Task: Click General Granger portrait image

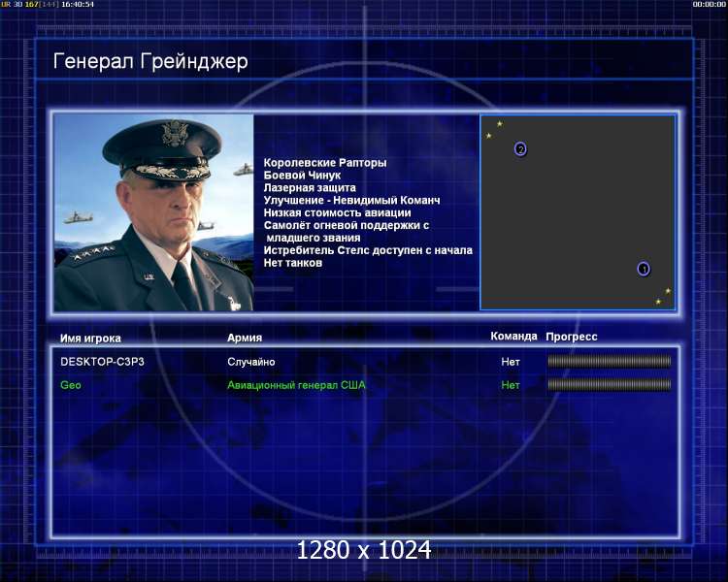Action: pyautogui.click(x=153, y=212)
